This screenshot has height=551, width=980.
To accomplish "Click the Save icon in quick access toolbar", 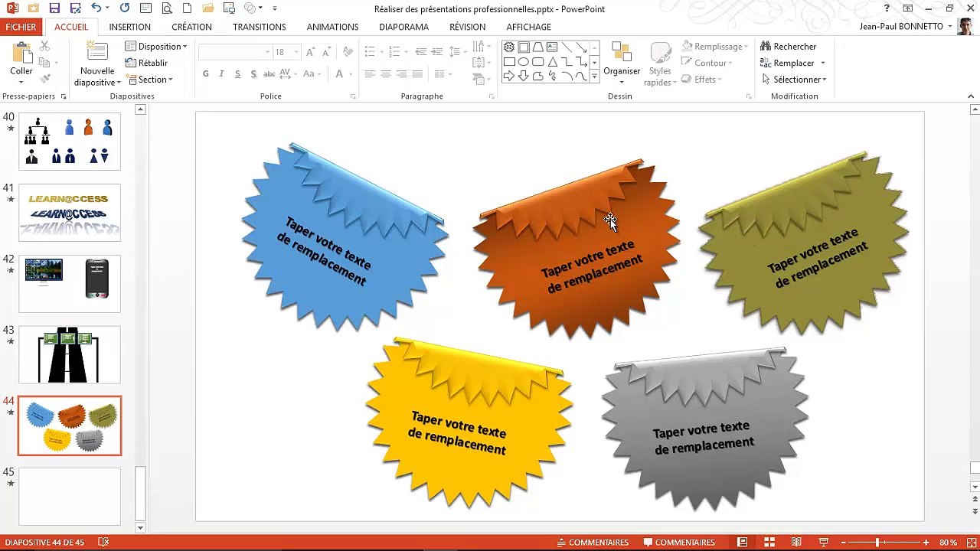I will [54, 8].
